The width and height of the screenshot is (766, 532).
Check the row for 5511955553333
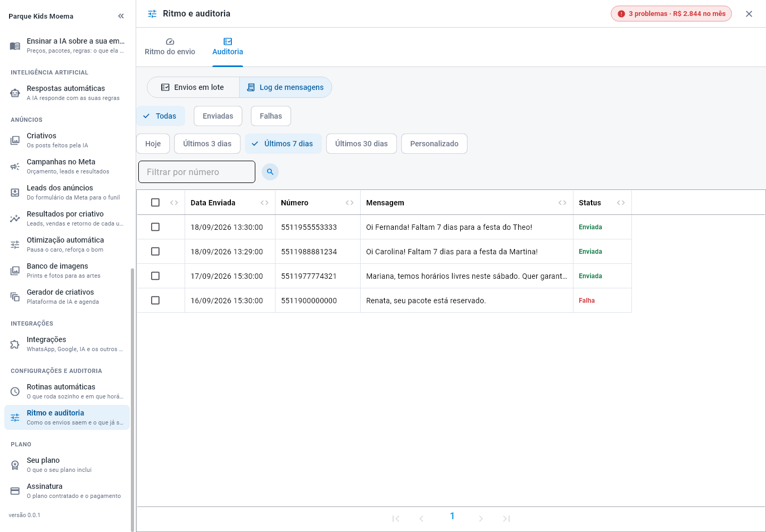(155, 227)
